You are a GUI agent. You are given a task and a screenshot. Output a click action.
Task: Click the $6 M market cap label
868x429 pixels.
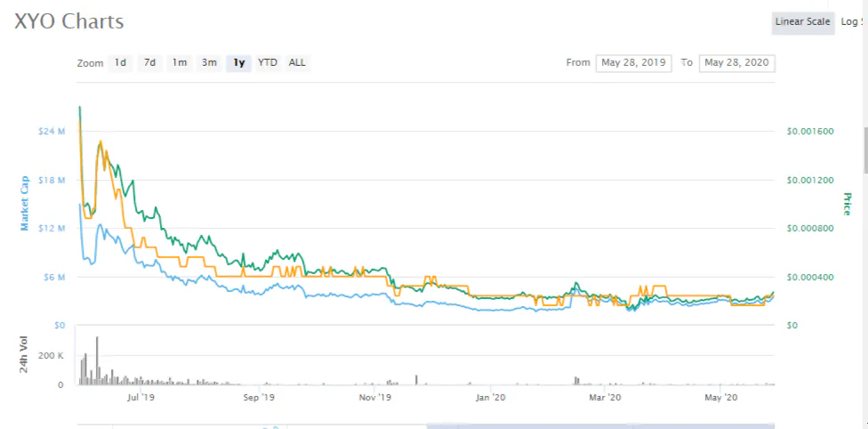(x=55, y=277)
